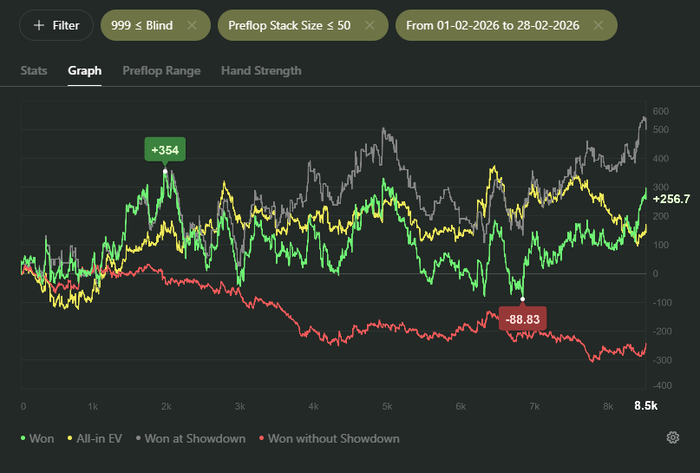Switch to the Stats tab
This screenshot has width=700, height=473.
point(34,71)
